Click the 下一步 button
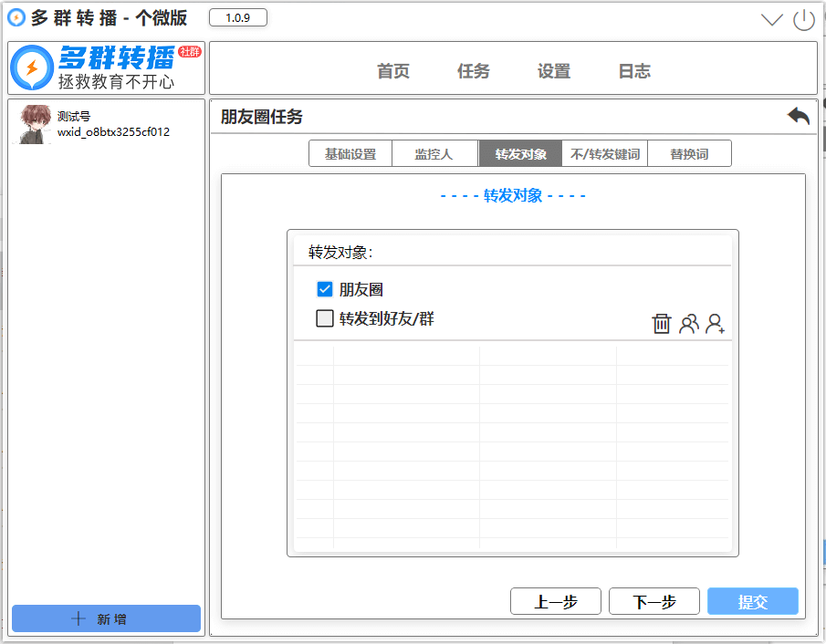 [653, 601]
